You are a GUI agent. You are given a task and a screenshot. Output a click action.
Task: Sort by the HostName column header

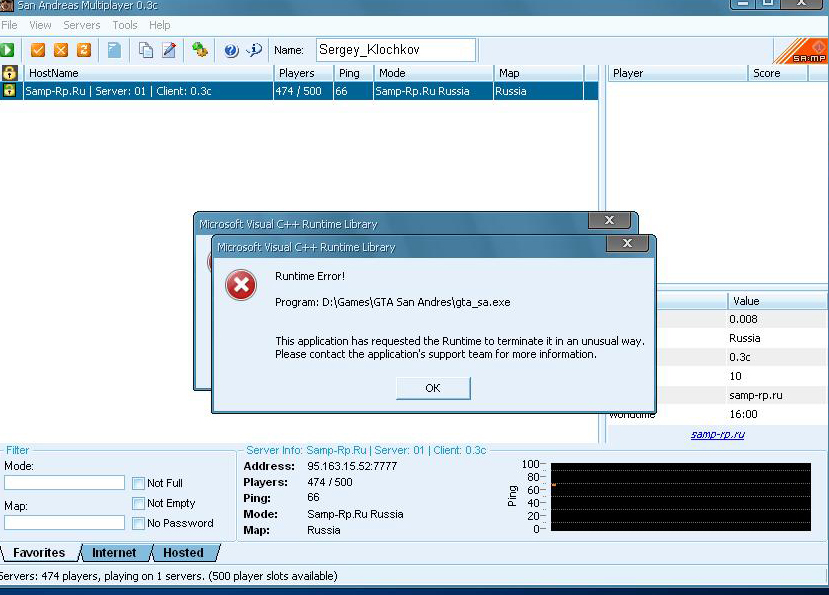tap(149, 73)
